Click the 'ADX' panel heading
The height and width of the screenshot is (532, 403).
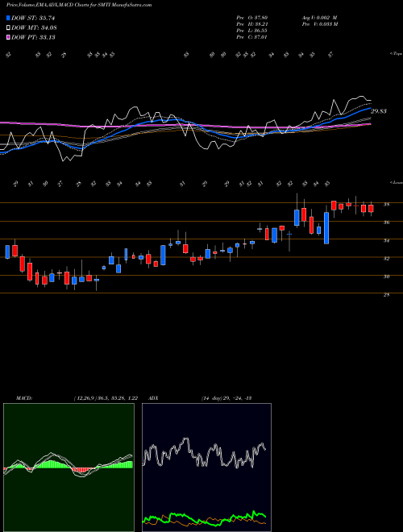pyautogui.click(x=154, y=398)
